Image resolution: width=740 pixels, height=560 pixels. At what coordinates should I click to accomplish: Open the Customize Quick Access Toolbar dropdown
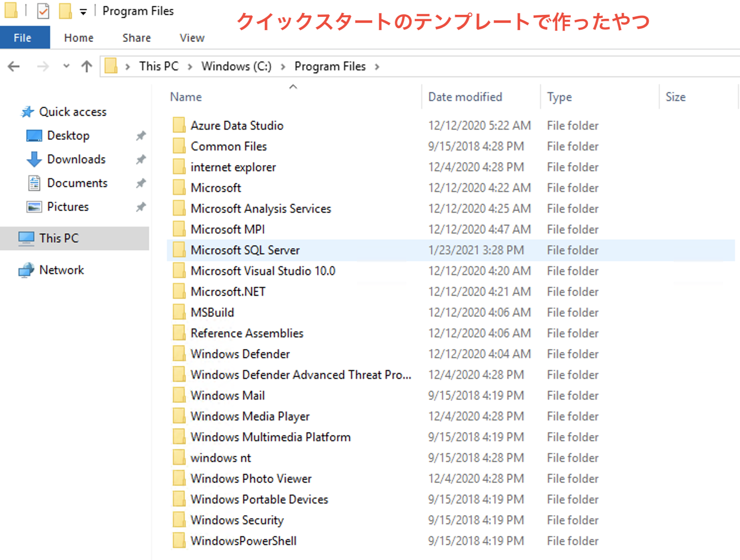tap(83, 12)
